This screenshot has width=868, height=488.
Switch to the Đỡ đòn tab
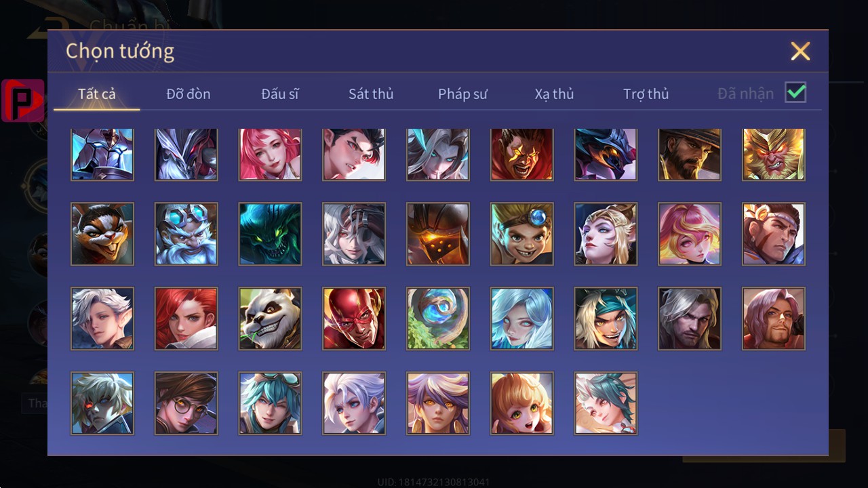[189, 94]
